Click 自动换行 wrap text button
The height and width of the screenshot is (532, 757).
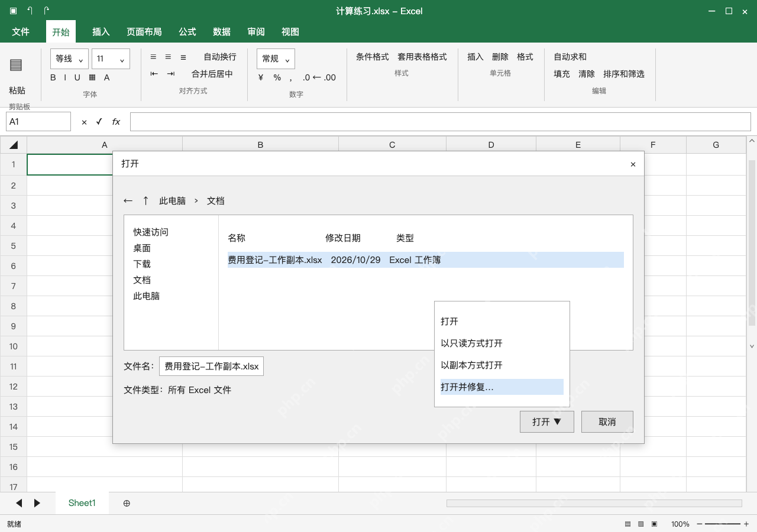point(220,57)
